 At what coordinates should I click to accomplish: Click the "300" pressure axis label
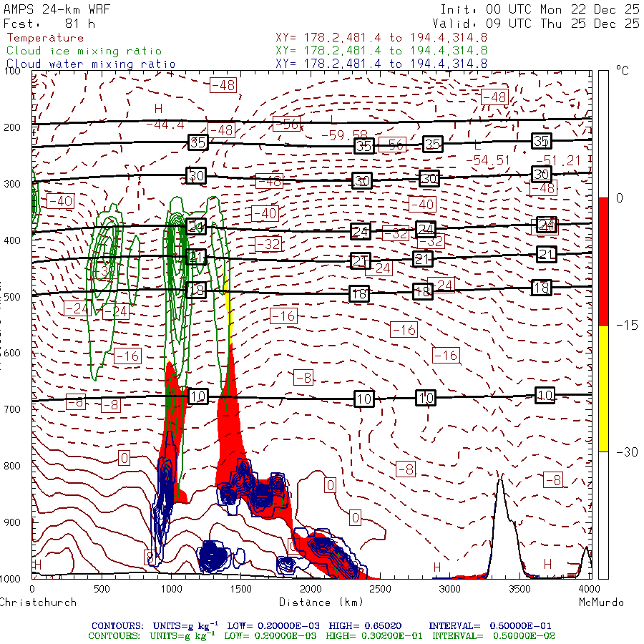pyautogui.click(x=12, y=184)
